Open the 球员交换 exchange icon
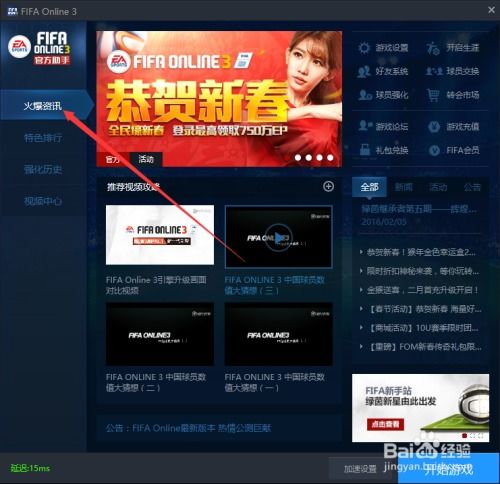Image resolution: width=500 pixels, height=484 pixels. pyautogui.click(x=434, y=71)
